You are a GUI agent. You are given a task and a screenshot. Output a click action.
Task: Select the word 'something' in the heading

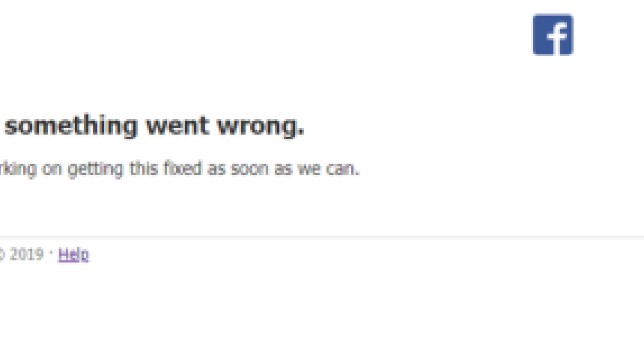[x=70, y=126]
